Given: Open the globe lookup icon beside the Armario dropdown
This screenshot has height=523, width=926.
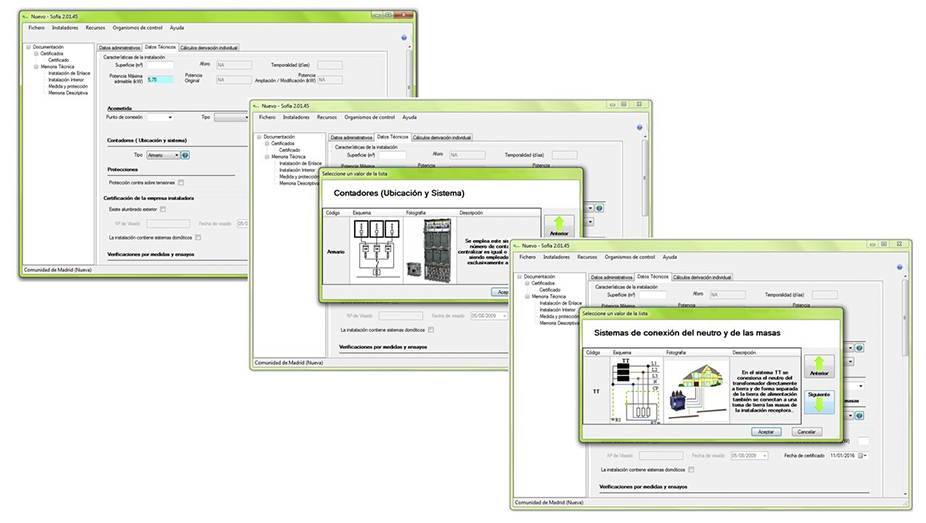Looking at the screenshot, I should 185,155.
